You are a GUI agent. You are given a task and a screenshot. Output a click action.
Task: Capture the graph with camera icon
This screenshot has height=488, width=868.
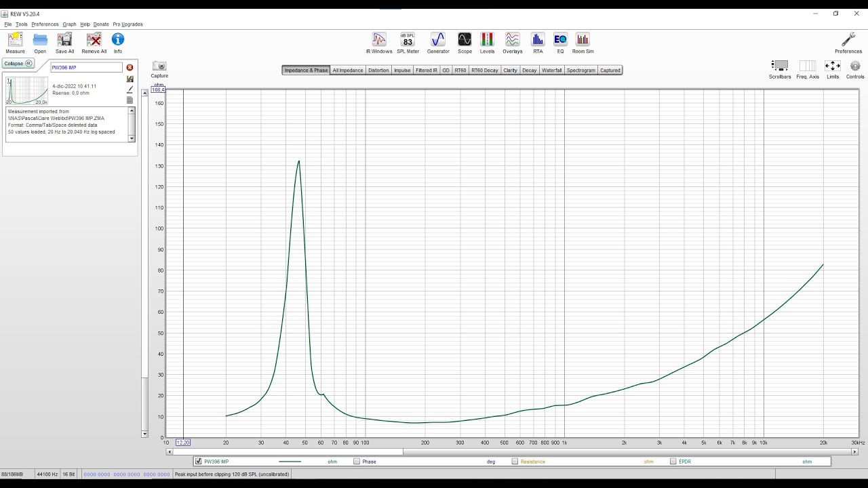click(x=159, y=66)
